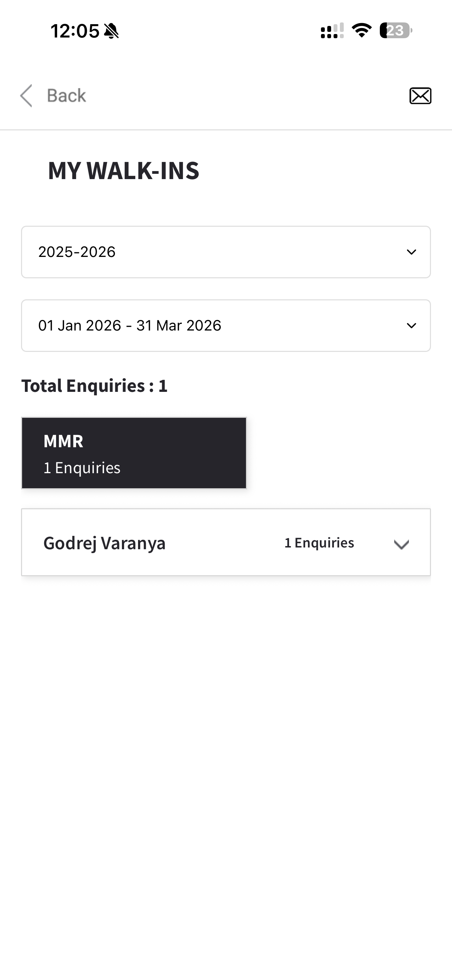
Task: Open the 01 Jan 2026 - 31 Mar 2026 dropdown
Action: coord(225,326)
